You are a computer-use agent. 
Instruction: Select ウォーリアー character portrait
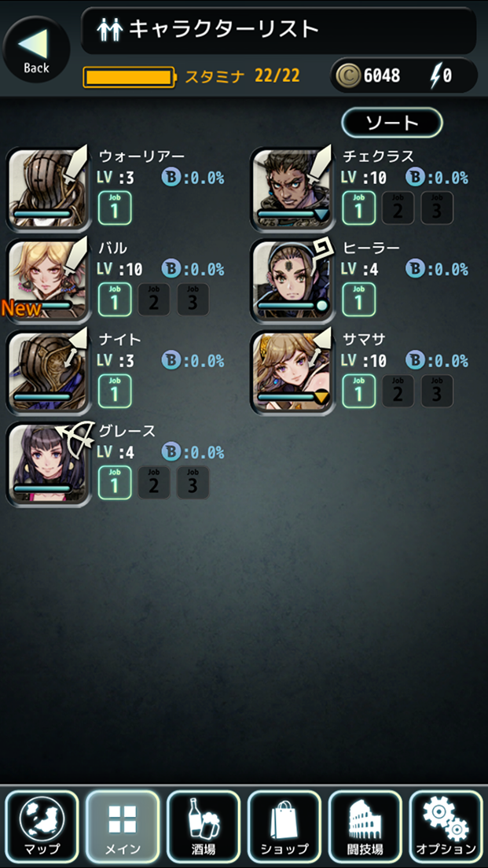[x=48, y=189]
